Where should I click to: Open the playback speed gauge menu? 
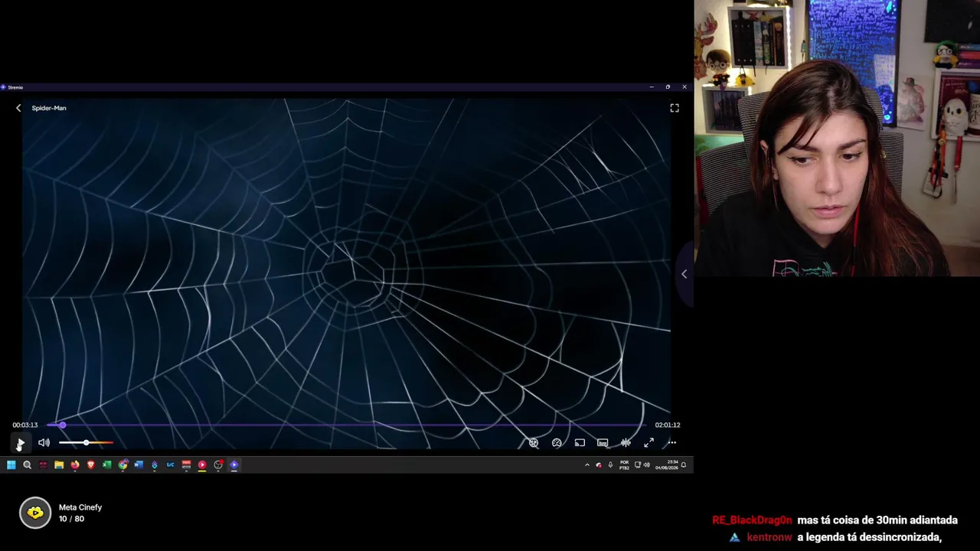557,442
